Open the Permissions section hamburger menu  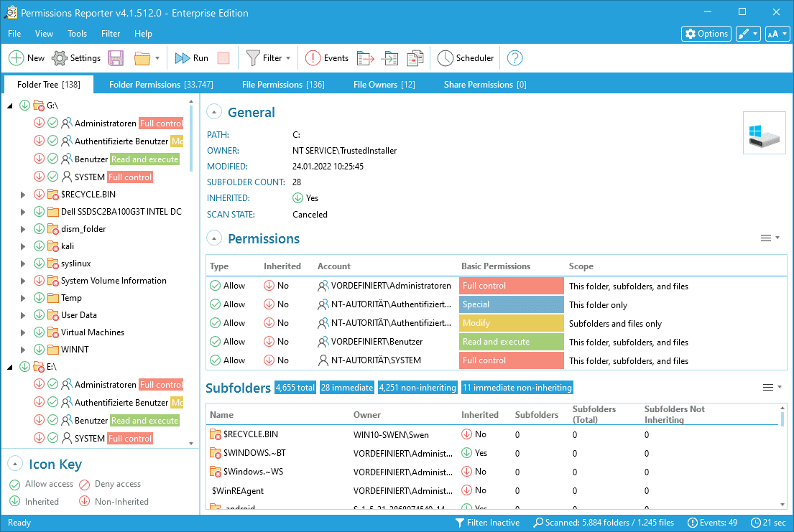tap(770, 238)
